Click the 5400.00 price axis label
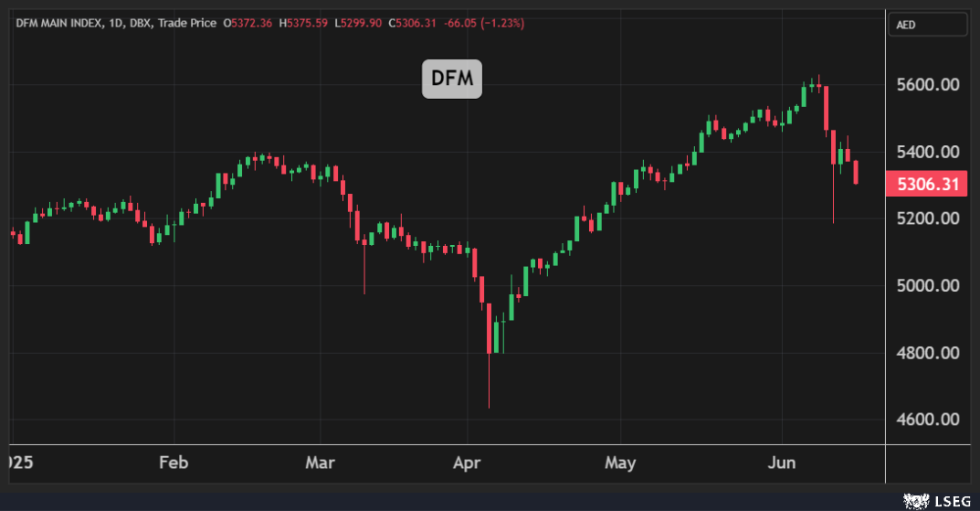The width and height of the screenshot is (980, 511). click(x=928, y=152)
